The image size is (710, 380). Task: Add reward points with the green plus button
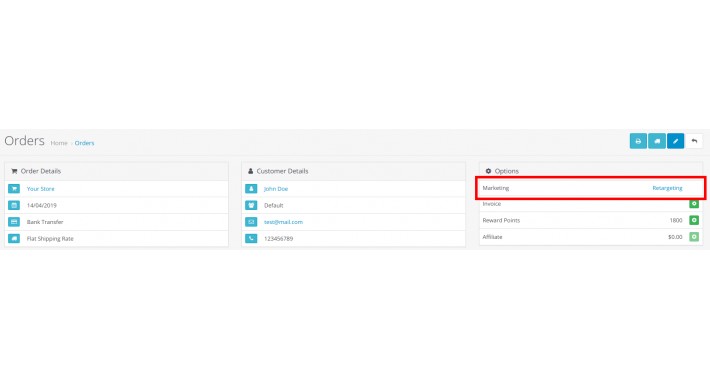tap(694, 220)
